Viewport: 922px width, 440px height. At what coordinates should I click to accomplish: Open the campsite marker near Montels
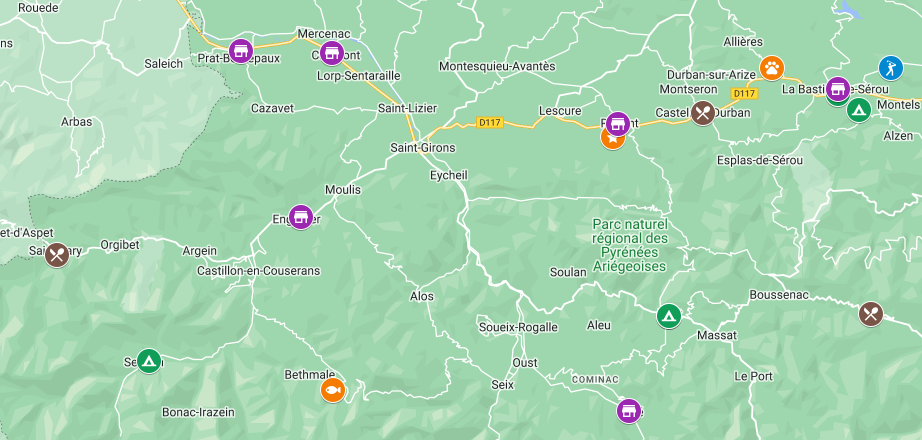[x=858, y=110]
